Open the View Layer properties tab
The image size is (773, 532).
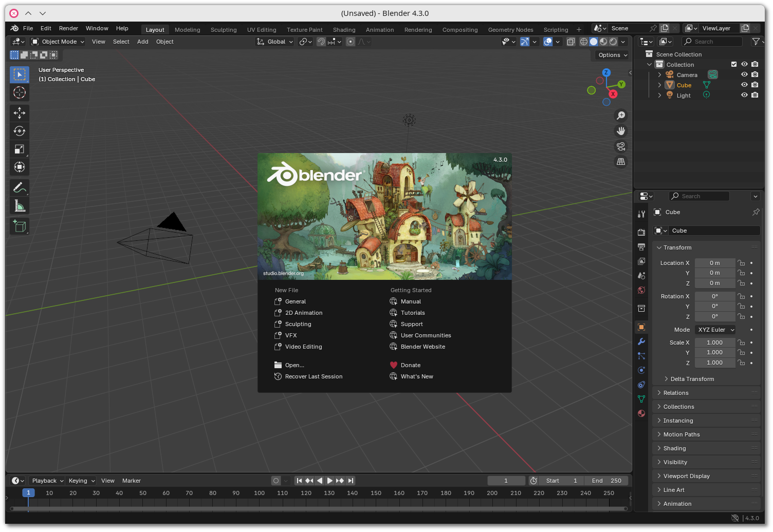click(x=641, y=261)
